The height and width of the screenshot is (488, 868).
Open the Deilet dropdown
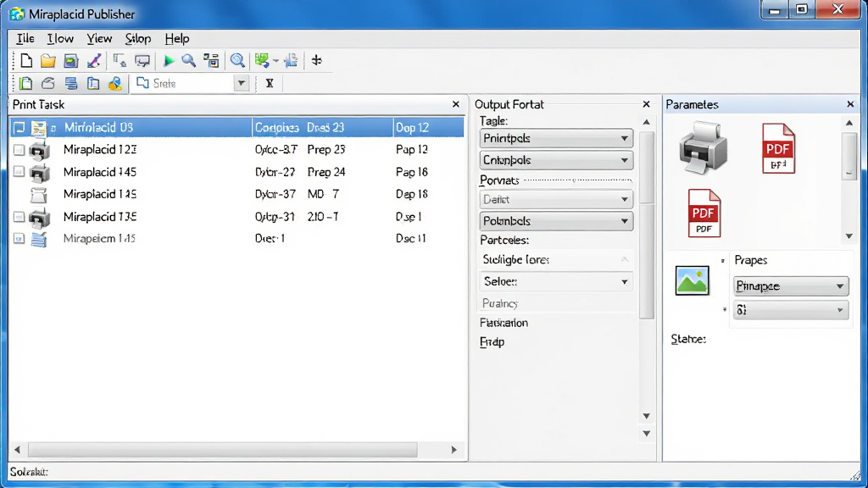point(556,199)
